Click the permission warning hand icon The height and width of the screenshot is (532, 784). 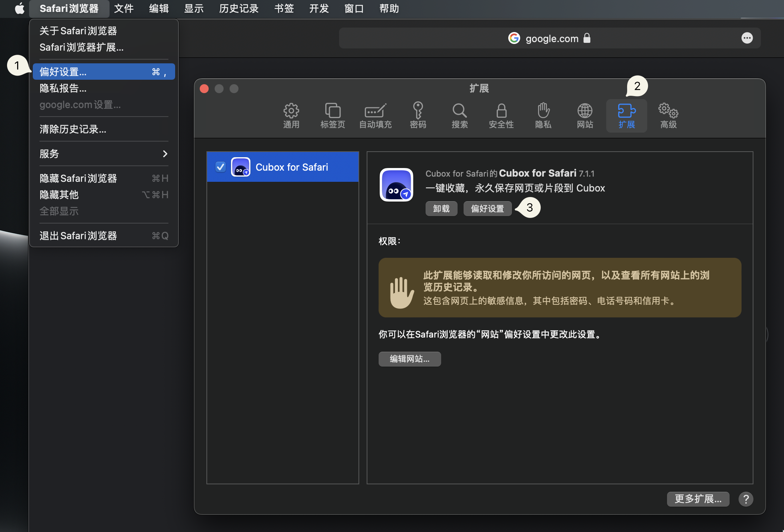click(401, 292)
